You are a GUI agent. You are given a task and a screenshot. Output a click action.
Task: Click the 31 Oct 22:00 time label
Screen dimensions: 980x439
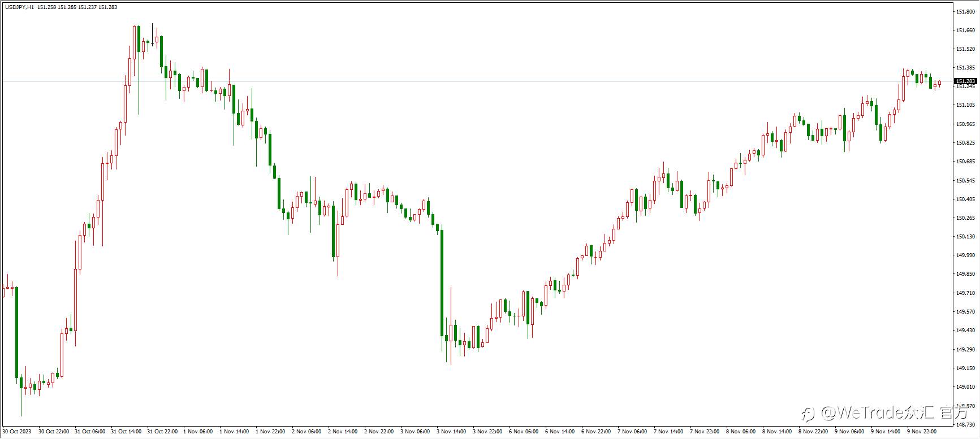point(162,432)
